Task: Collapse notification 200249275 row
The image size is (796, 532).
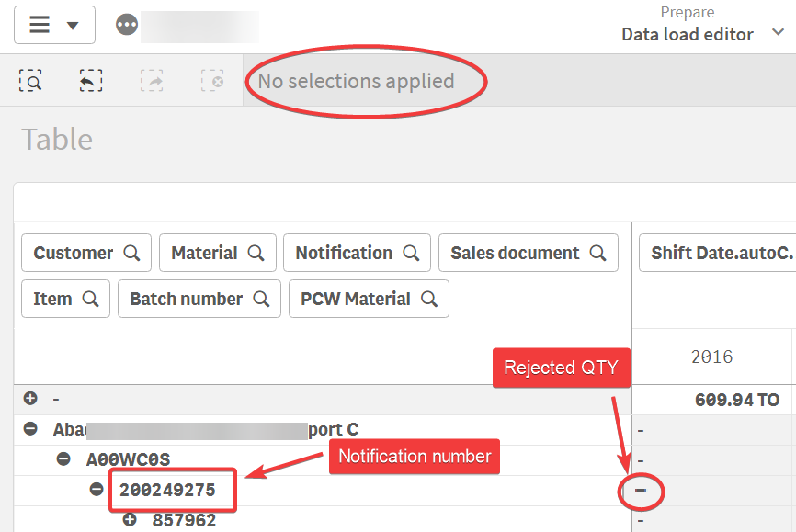Action: pyautogui.click(x=97, y=490)
